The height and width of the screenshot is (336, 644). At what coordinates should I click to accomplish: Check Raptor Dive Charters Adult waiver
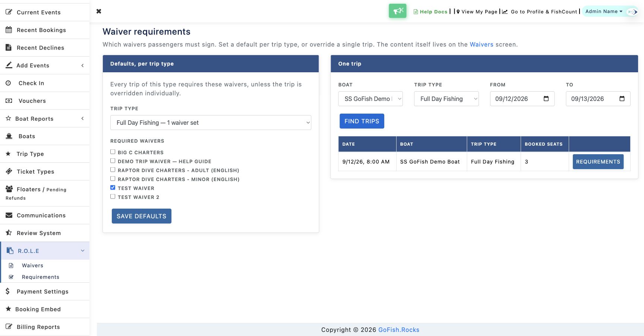pos(113,170)
